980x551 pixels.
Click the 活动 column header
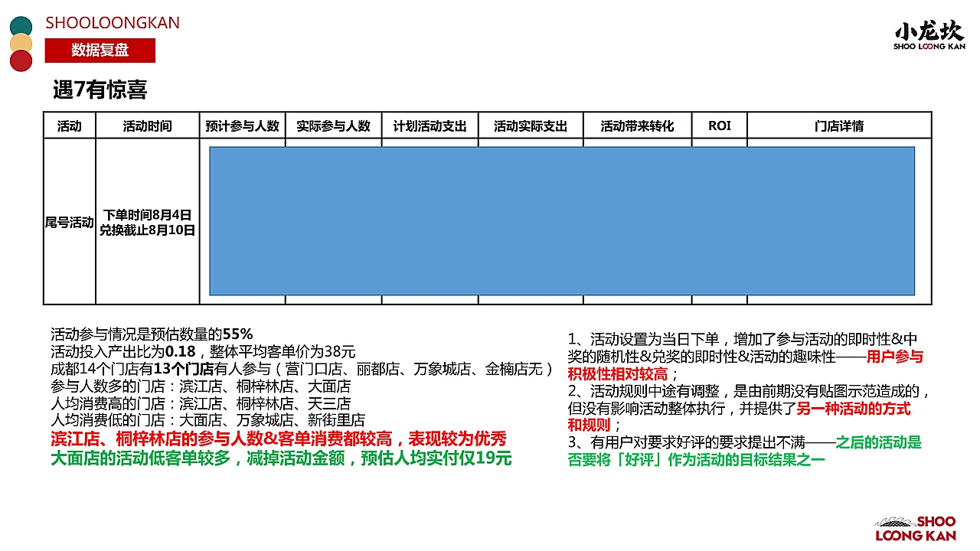coord(70,126)
